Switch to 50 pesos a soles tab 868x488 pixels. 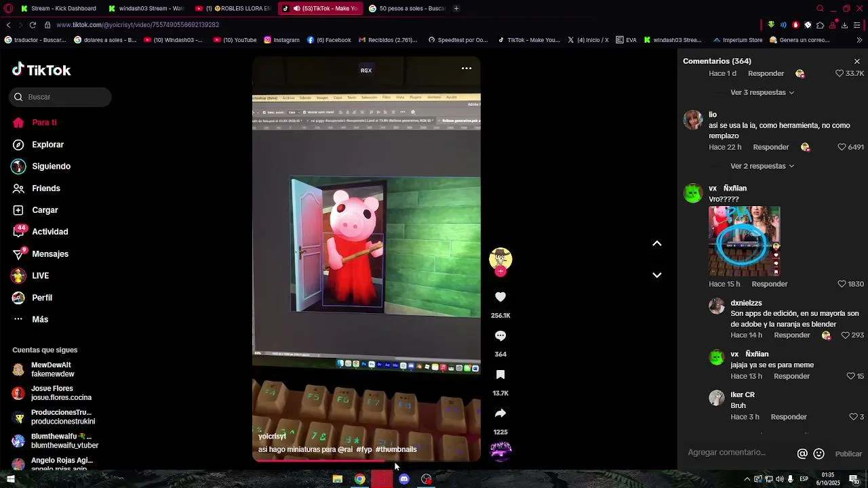[x=407, y=8]
